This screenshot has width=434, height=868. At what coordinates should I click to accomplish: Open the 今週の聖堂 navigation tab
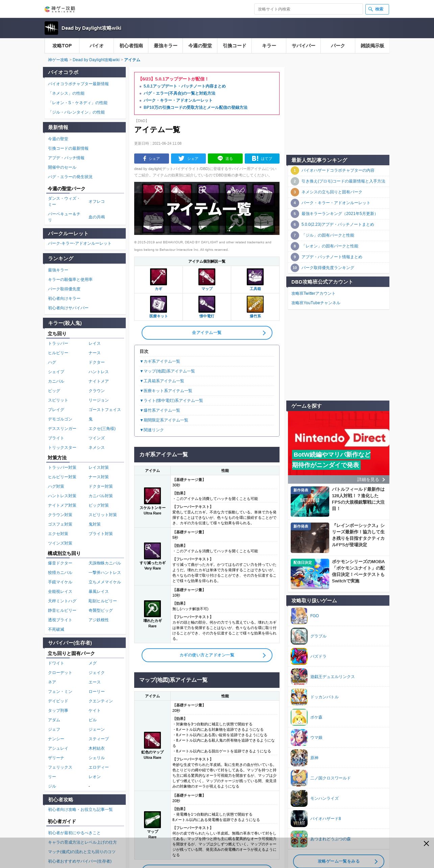(x=200, y=46)
